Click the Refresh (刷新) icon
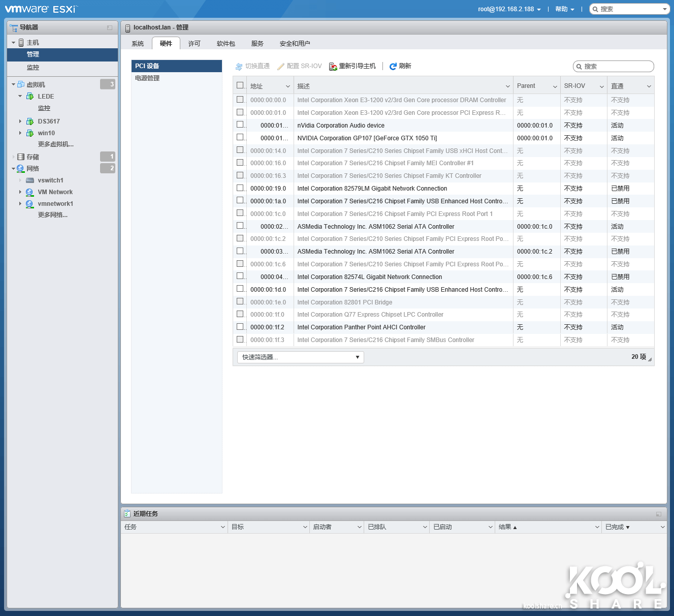The height and width of the screenshot is (616, 674). [393, 67]
